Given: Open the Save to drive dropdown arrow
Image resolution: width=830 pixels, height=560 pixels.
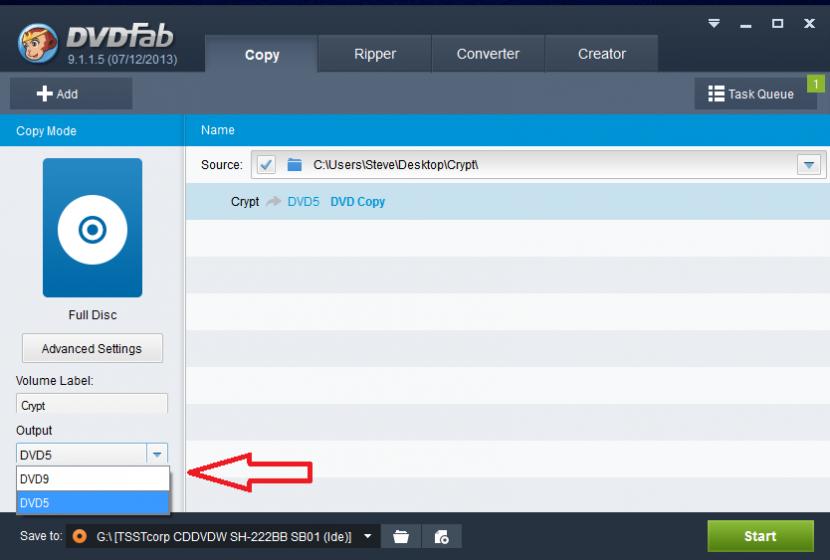Looking at the screenshot, I should pos(367,536).
